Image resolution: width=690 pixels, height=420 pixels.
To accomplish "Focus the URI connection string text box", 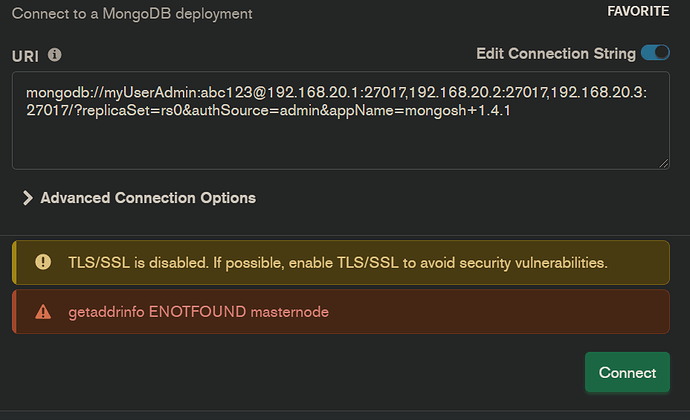I will click(340, 140).
